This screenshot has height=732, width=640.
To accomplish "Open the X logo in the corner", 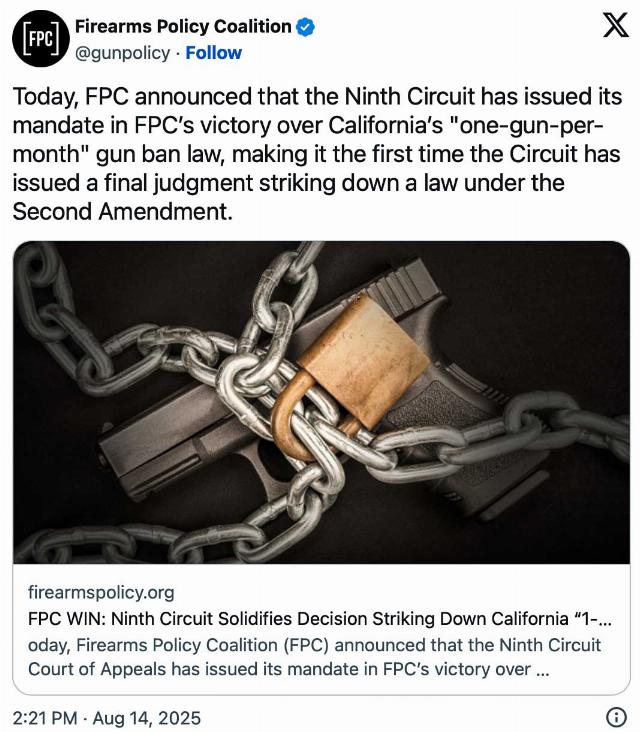I will coord(616,25).
